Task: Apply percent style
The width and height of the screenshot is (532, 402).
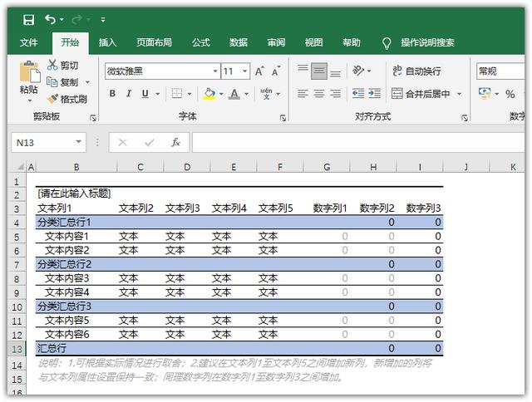Action: click(x=510, y=94)
